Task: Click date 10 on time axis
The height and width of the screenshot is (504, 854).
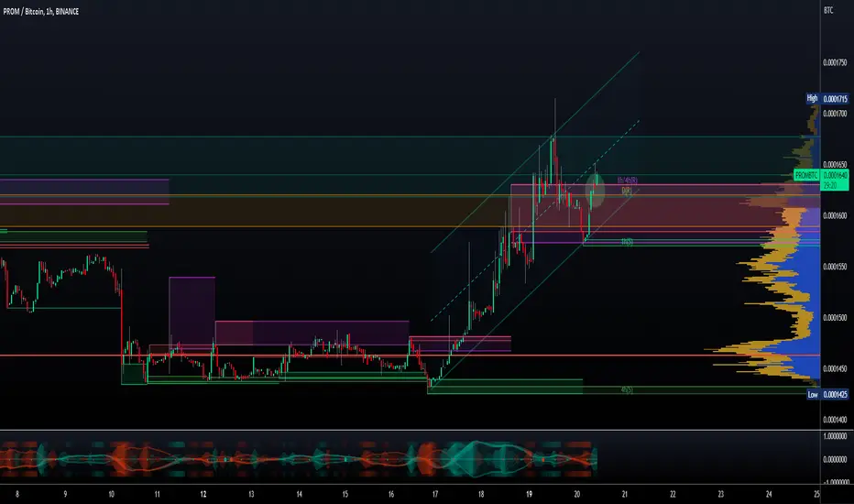Action: click(x=111, y=495)
